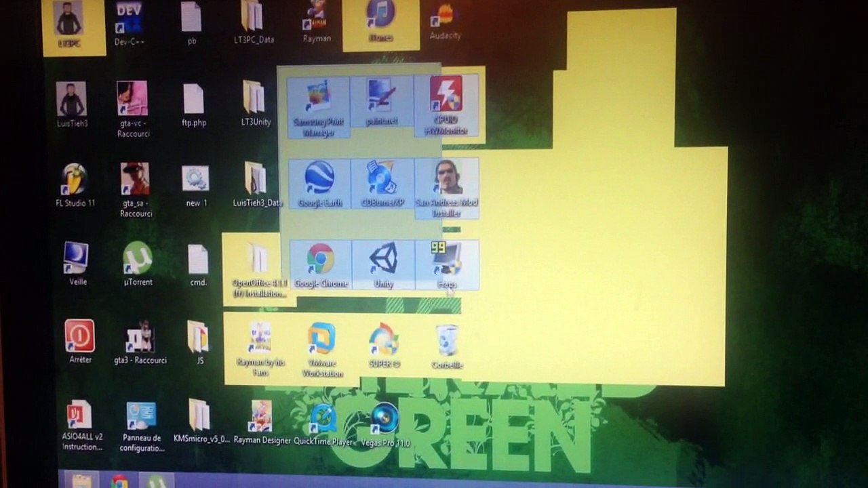
Task: Select the CPUID HWMonitor icon
Action: (446, 104)
